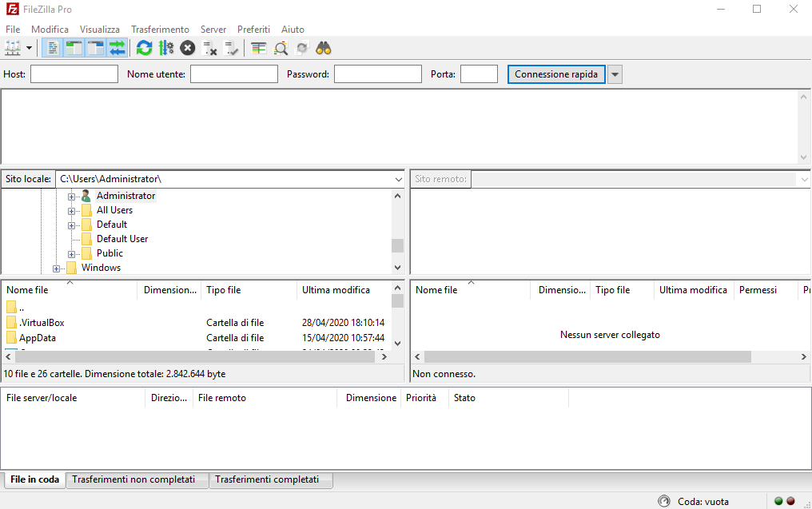Reconnect to last used server
This screenshot has width=812, height=509.
pyautogui.click(x=231, y=48)
